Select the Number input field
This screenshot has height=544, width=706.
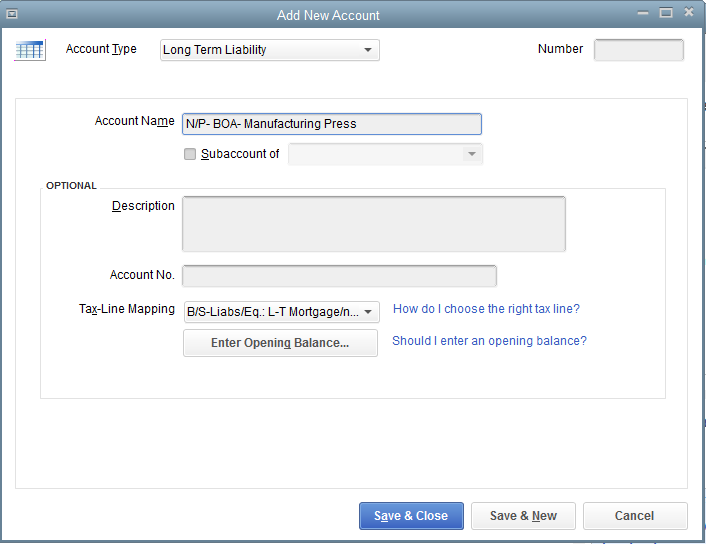pos(638,50)
